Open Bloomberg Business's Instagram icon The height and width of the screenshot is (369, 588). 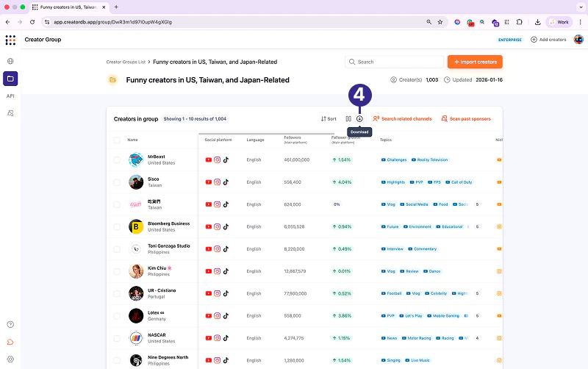click(217, 227)
